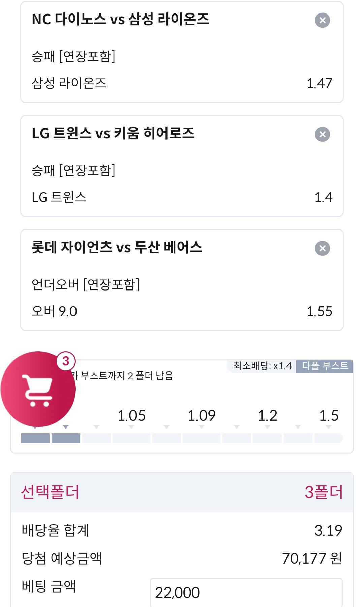
Task: Tap the 삼성 라이온즈 1.47 odds selection
Action: coord(182,83)
